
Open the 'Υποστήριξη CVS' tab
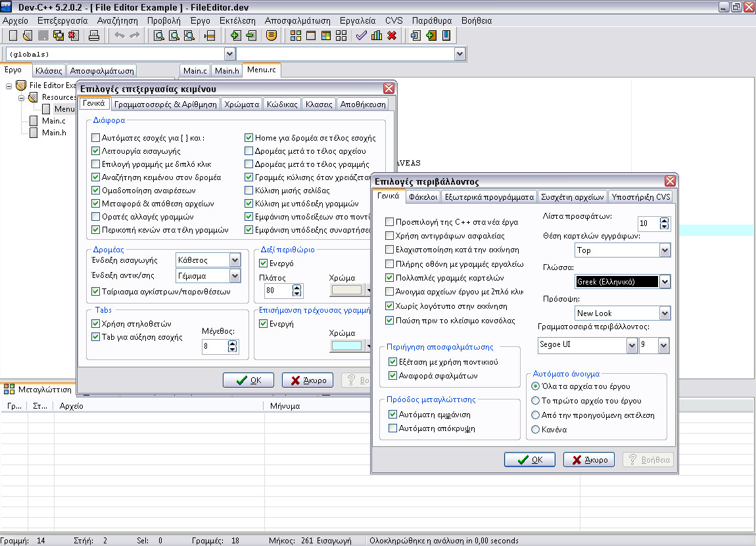point(641,196)
